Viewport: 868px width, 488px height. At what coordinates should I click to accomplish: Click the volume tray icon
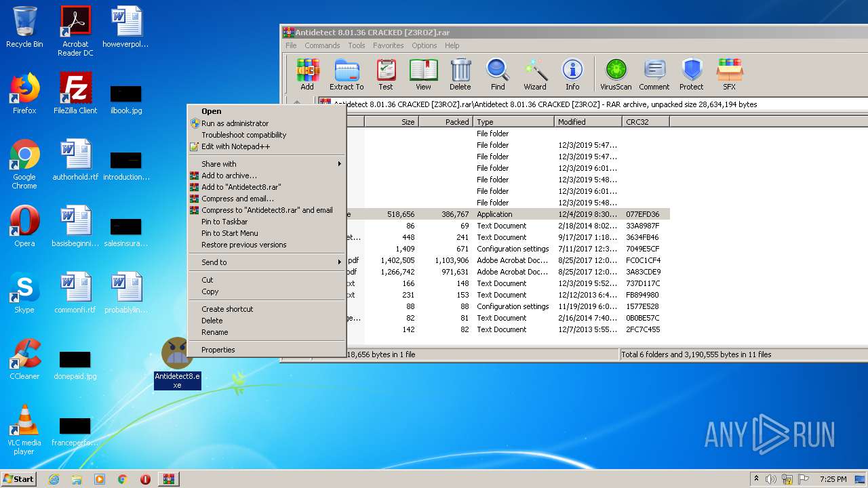coord(771,479)
